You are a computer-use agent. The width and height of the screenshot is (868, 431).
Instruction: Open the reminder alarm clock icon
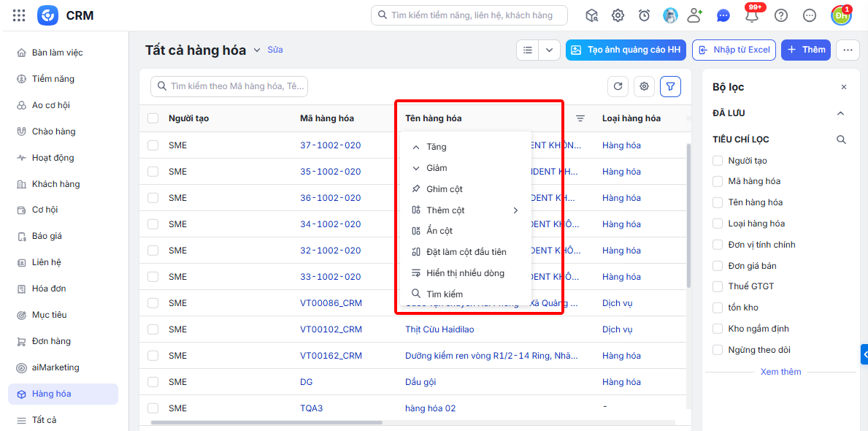pyautogui.click(x=644, y=15)
